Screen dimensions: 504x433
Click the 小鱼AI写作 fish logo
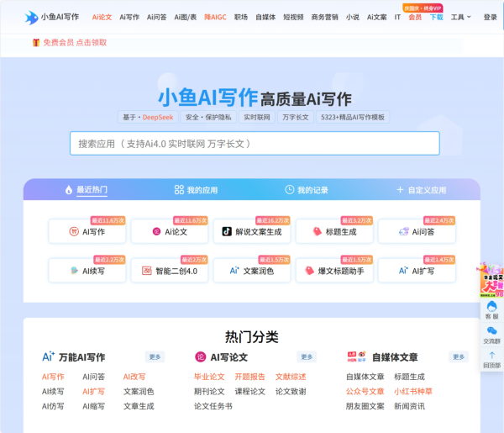click(31, 17)
